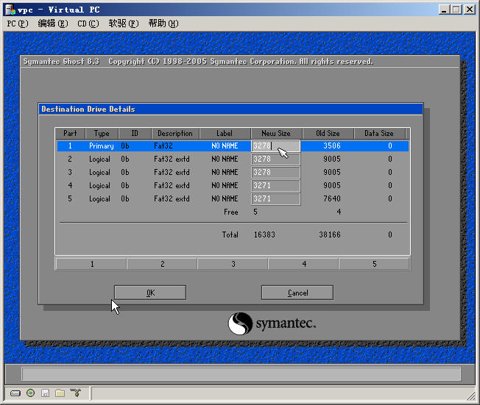Viewport: 480px width, 405px height.
Task: Edit New Size field for partition 4
Action: [x=276, y=185]
